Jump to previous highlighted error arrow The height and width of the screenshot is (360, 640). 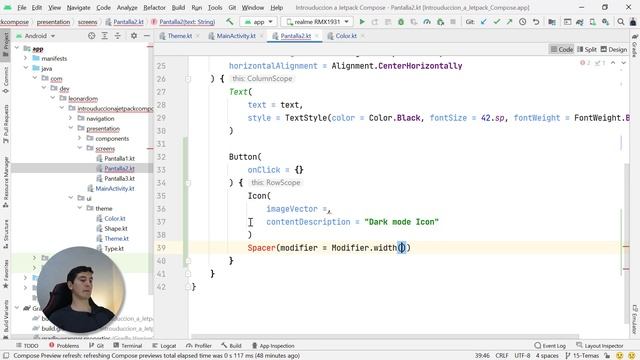[x=613, y=63]
